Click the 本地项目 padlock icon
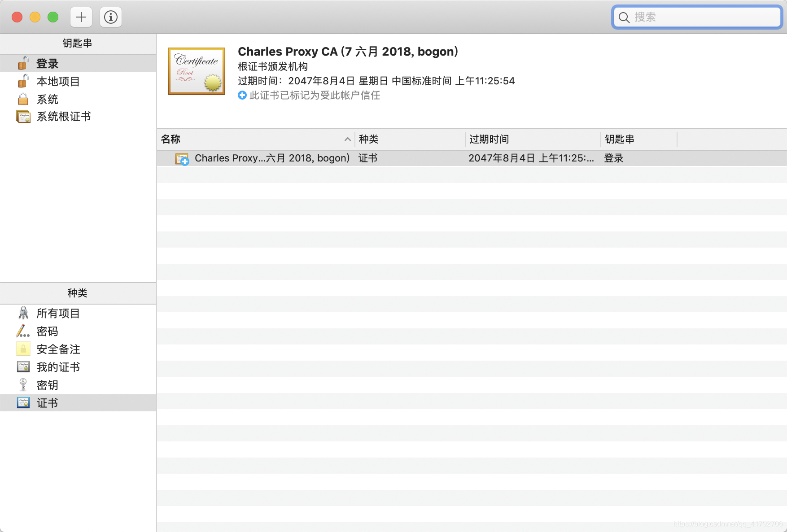Image resolution: width=787 pixels, height=532 pixels. tap(23, 81)
